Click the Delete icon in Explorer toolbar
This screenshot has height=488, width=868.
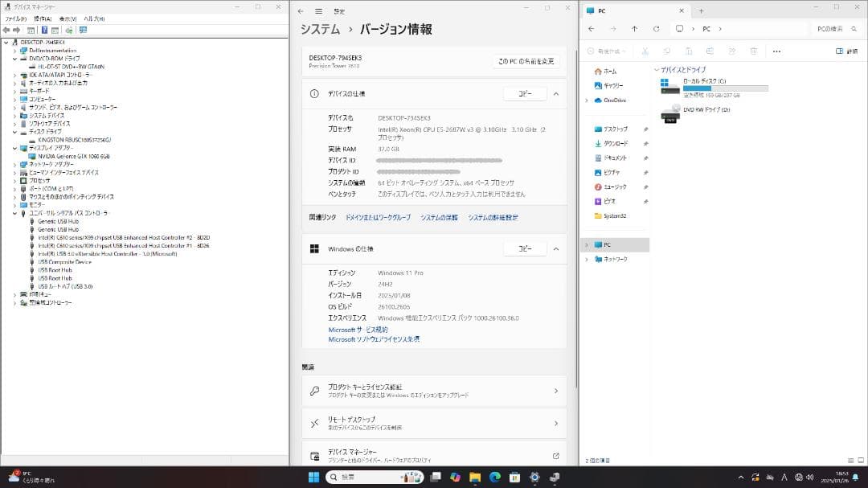coord(755,51)
